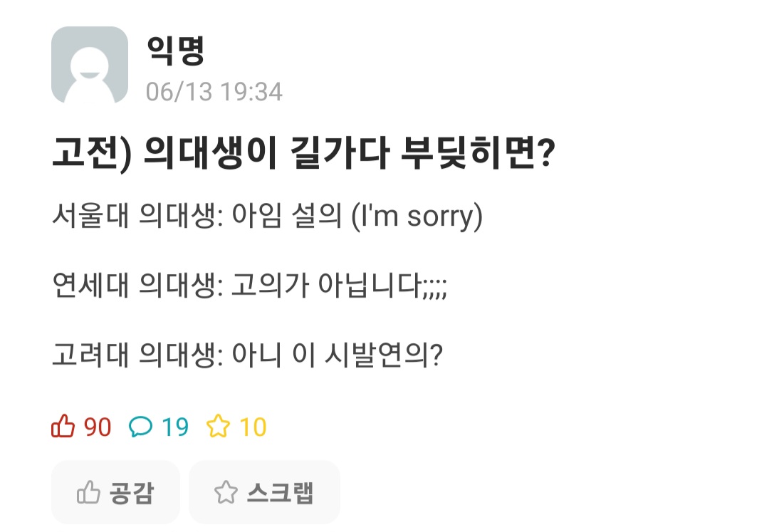The height and width of the screenshot is (532, 769).
Task: Click the 익명 author name
Action: click(x=176, y=51)
